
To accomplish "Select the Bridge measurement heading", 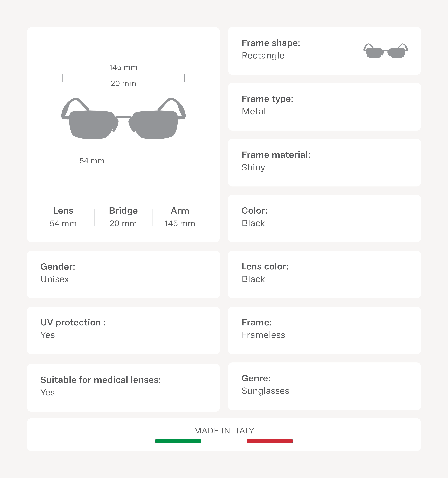I will click(x=123, y=211).
